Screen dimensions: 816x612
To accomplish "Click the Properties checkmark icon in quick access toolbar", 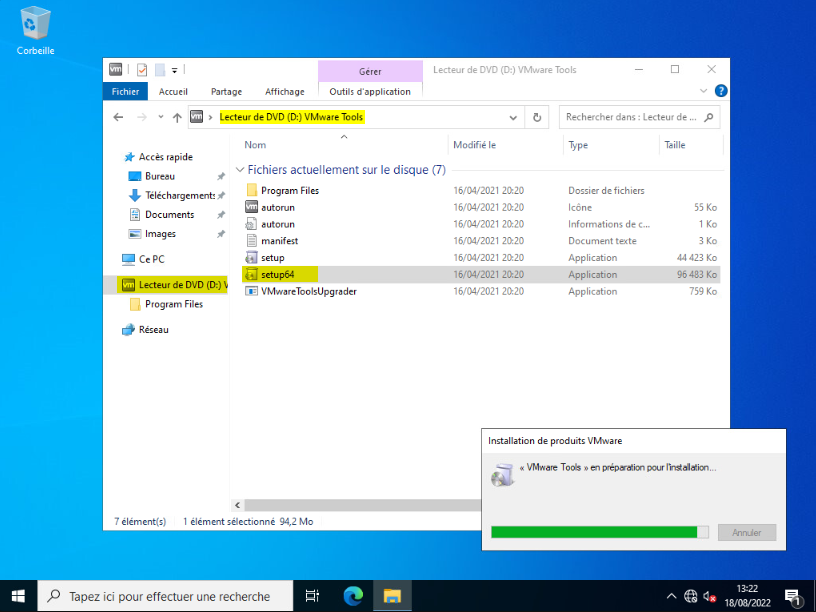I will coord(142,70).
